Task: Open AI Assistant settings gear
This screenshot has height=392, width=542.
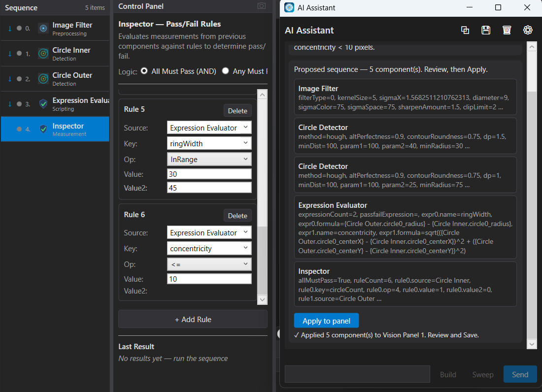Action: pos(528,30)
